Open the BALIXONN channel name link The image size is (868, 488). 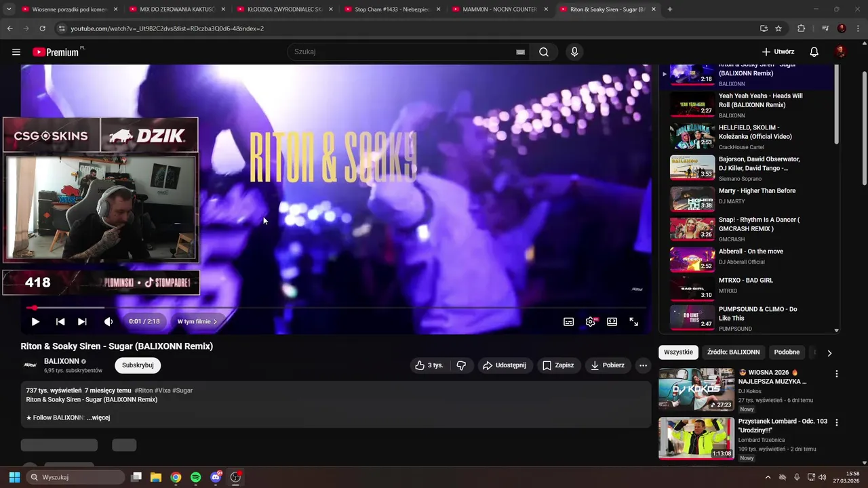pyautogui.click(x=62, y=361)
